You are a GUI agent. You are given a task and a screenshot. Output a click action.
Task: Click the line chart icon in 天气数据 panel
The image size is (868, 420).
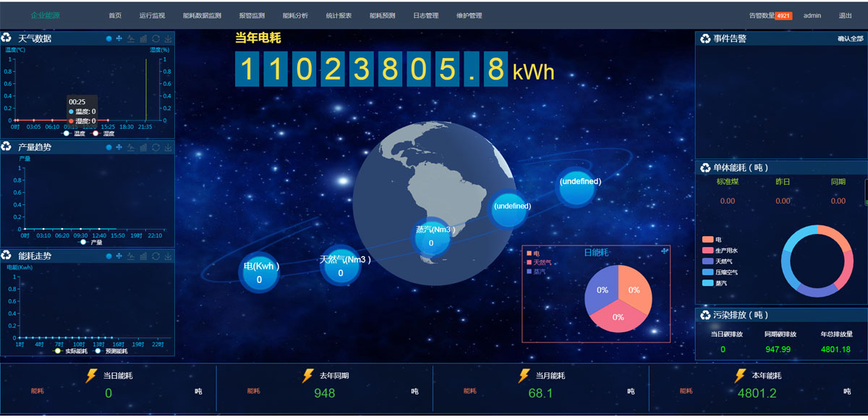tap(131, 38)
